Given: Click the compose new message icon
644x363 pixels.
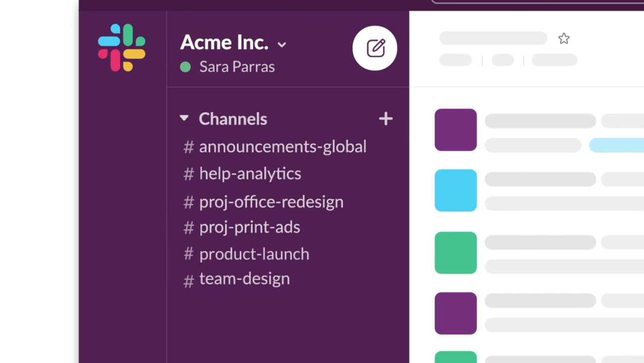Looking at the screenshot, I should [x=375, y=48].
